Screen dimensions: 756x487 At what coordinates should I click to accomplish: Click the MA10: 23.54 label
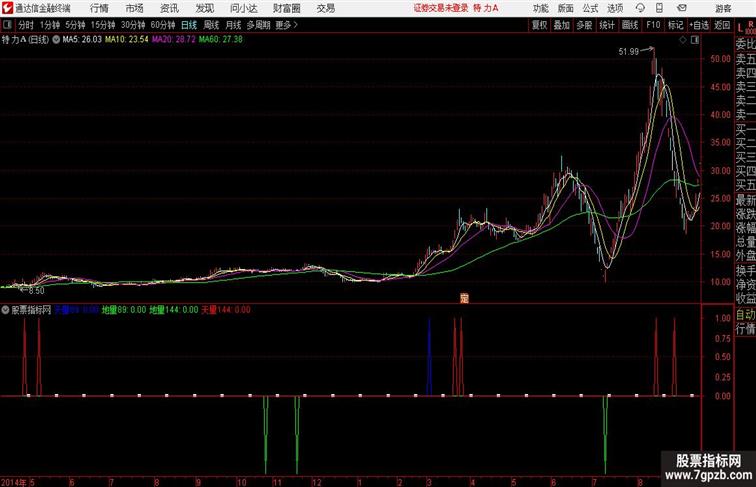click(127, 40)
